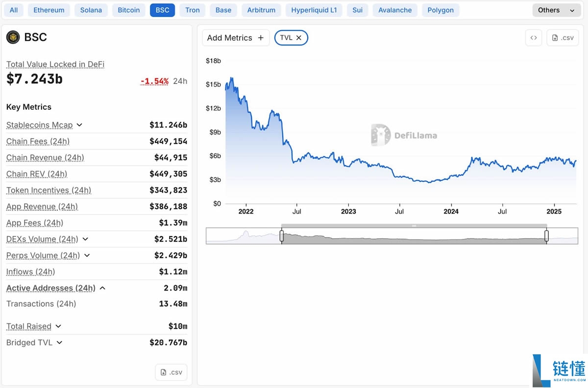Open the embed chart code view

534,38
